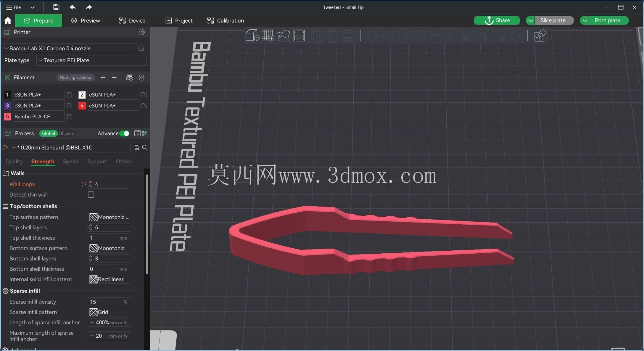Viewport: 644px width, 351px height.
Task: Save the process preset icon
Action: point(137,147)
